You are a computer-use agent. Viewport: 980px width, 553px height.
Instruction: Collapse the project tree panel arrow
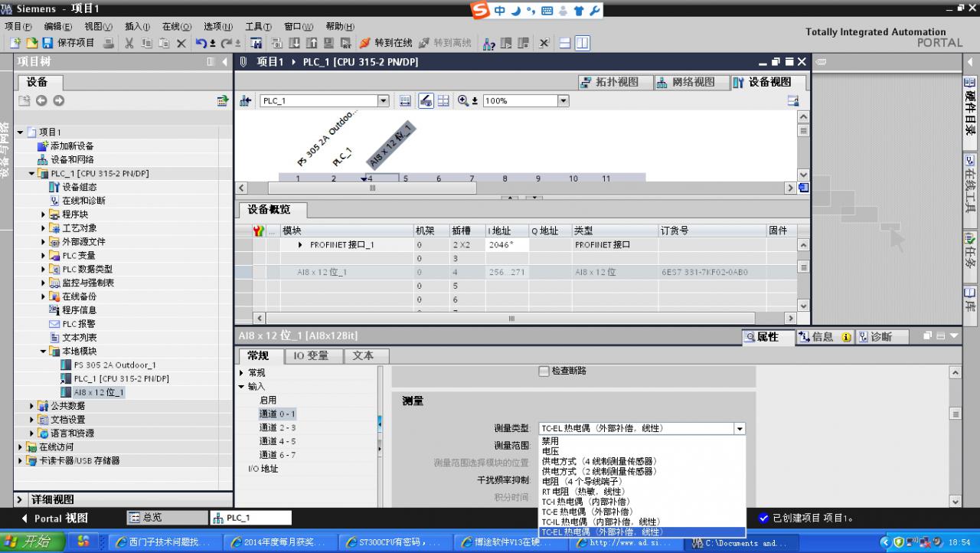[225, 62]
